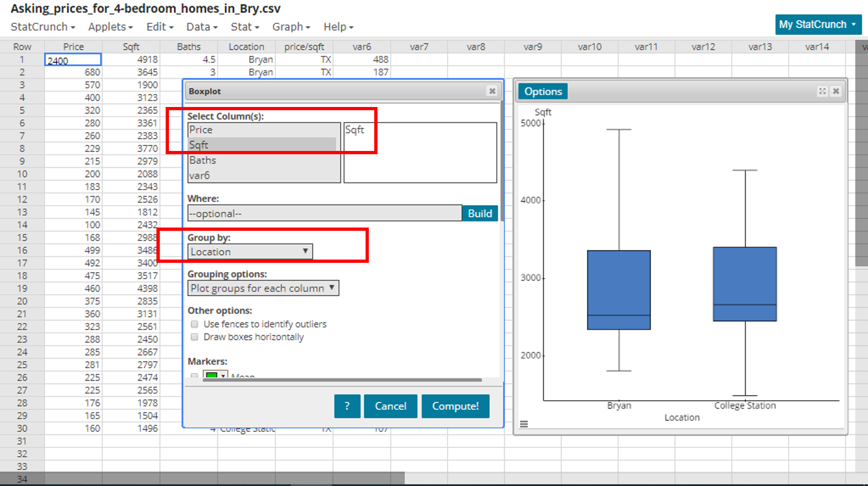Toggle the Mean marker checkbox

[x=194, y=375]
